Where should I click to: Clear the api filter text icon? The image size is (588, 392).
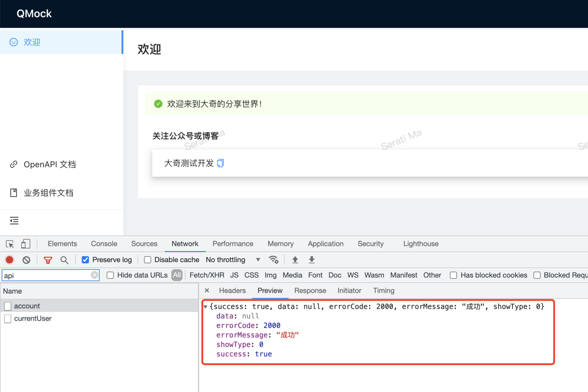(x=94, y=275)
